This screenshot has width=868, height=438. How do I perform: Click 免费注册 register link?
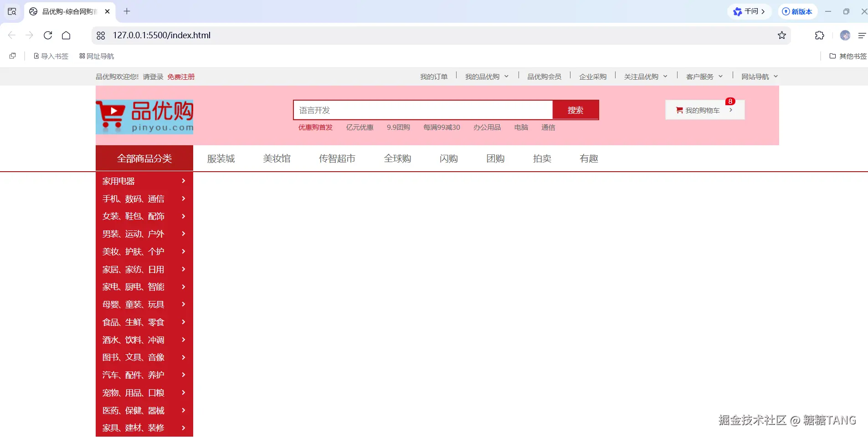pyautogui.click(x=181, y=77)
